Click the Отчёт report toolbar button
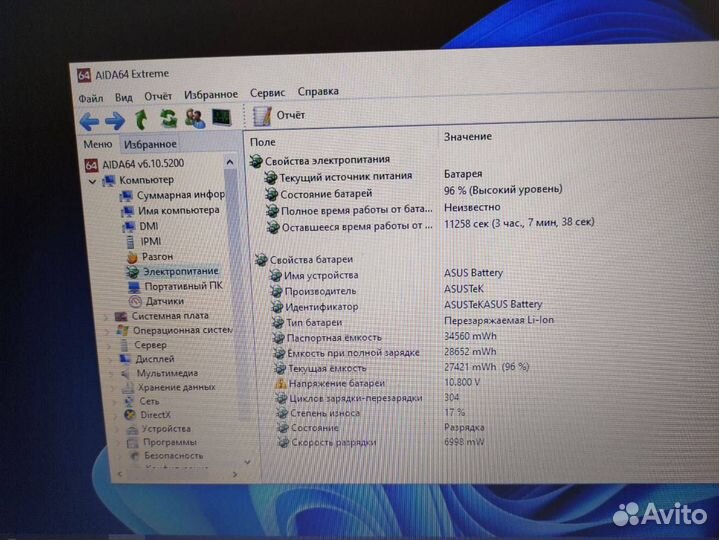719x540 pixels. click(x=279, y=116)
